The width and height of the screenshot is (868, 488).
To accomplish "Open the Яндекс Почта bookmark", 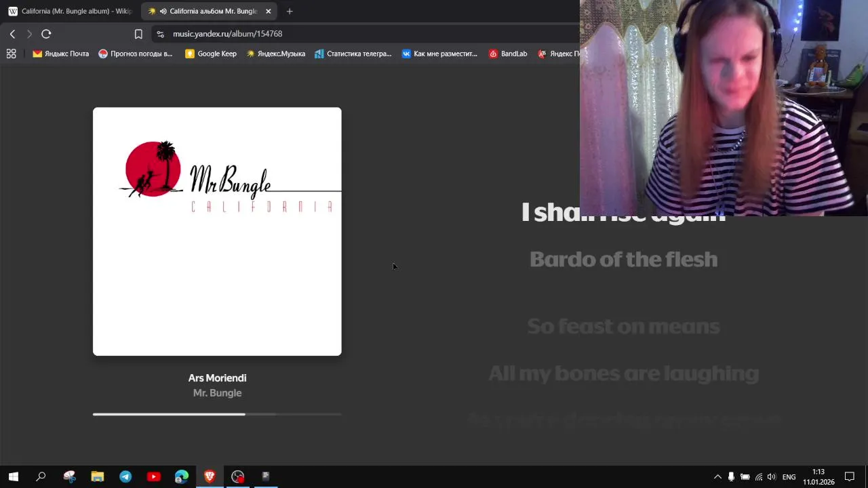I will [x=60, y=54].
